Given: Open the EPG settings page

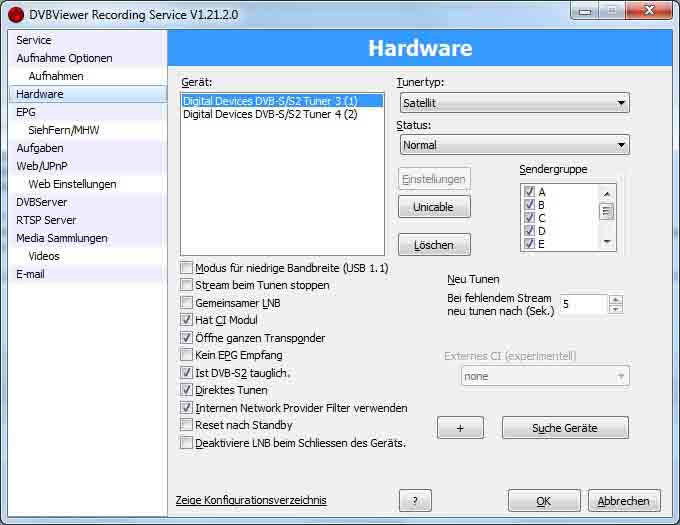Looking at the screenshot, I should pos(26,112).
